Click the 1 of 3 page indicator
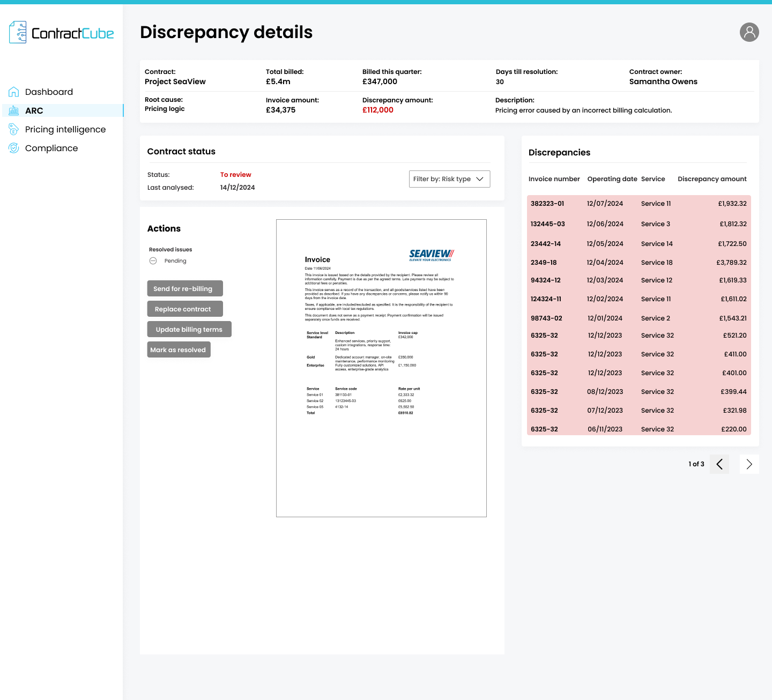772x700 pixels. [696, 464]
